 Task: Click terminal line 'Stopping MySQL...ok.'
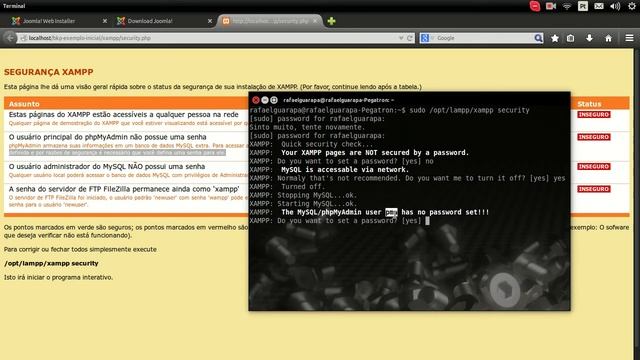317,195
